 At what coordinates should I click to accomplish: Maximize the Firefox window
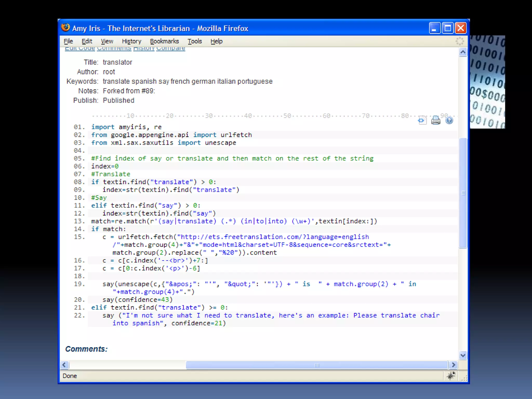tap(448, 28)
